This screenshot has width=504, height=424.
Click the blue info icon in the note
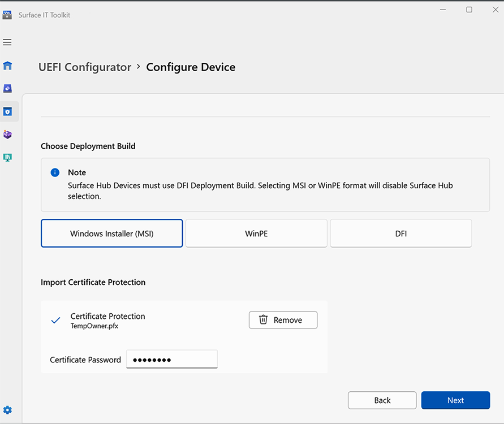(55, 172)
